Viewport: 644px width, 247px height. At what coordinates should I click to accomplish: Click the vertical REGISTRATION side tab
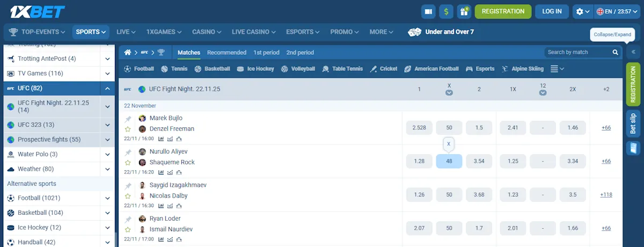tap(633, 84)
